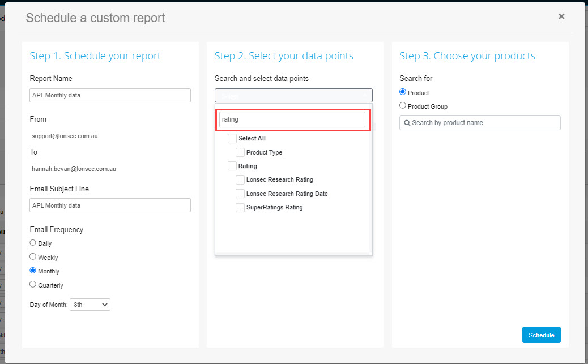Click the Email Subject Line field
Image resolution: width=588 pixels, height=364 pixels.
tap(110, 205)
